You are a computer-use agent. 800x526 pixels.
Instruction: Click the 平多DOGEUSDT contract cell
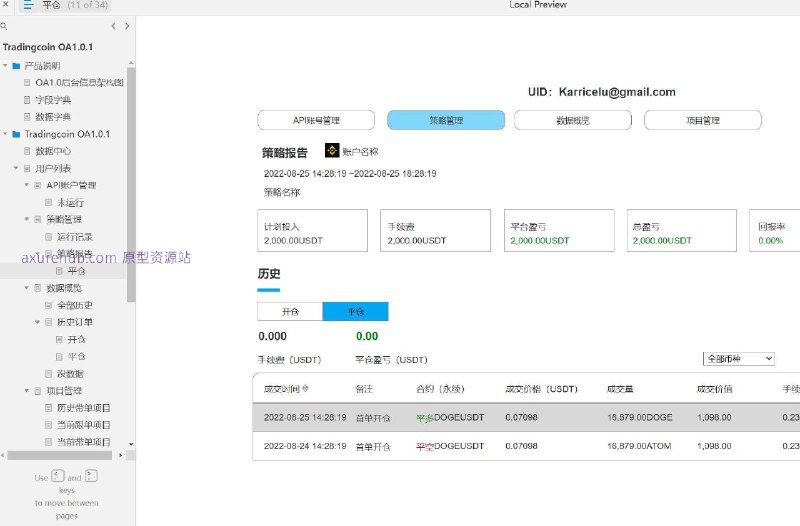[x=450, y=417]
